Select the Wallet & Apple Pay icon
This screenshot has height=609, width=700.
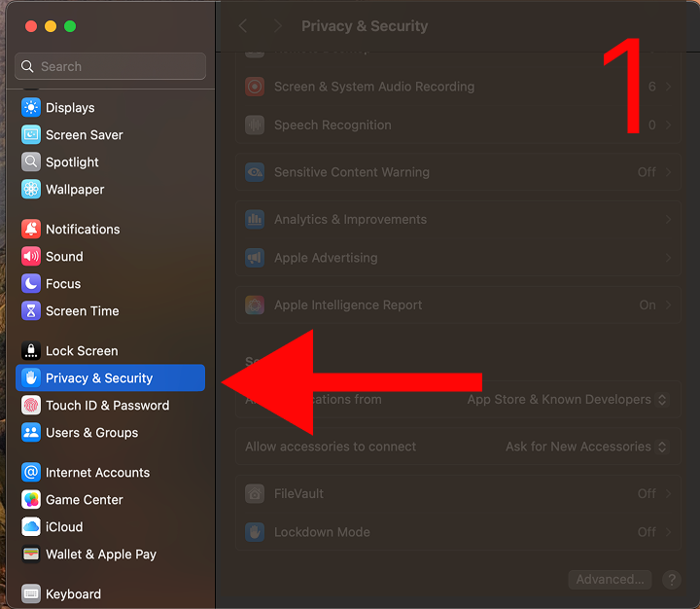(x=31, y=555)
